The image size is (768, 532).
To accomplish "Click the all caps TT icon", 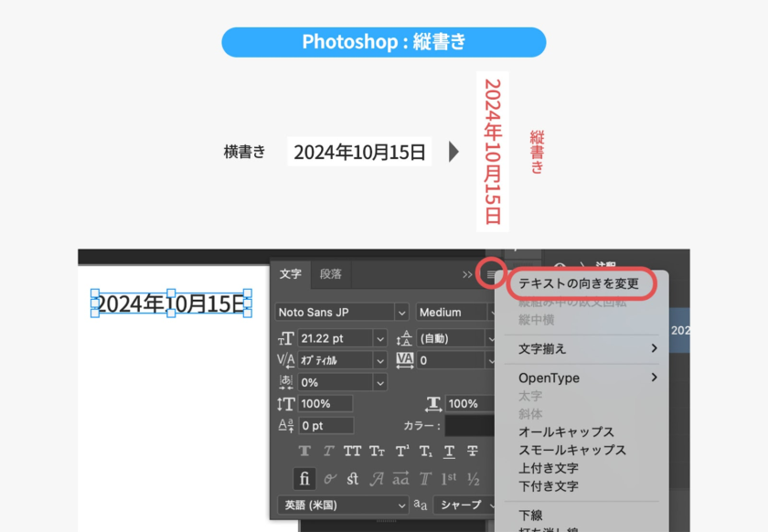I will [352, 452].
